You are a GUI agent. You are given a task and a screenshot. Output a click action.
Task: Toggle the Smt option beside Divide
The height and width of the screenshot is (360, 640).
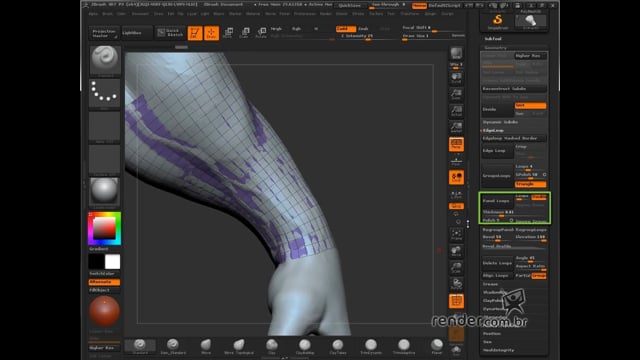pos(530,105)
